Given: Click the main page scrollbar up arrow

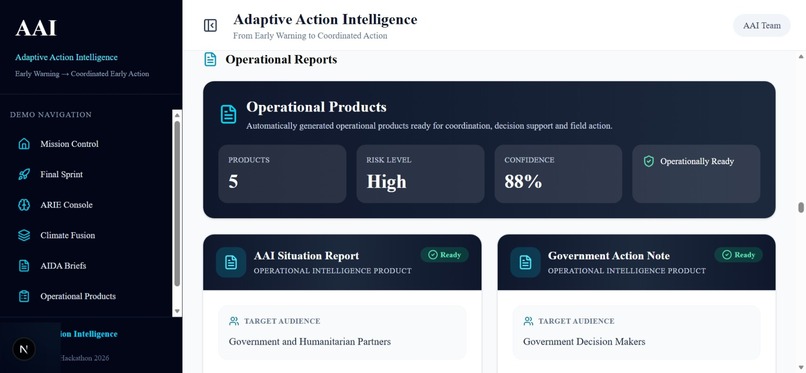Looking at the screenshot, I should point(801,56).
